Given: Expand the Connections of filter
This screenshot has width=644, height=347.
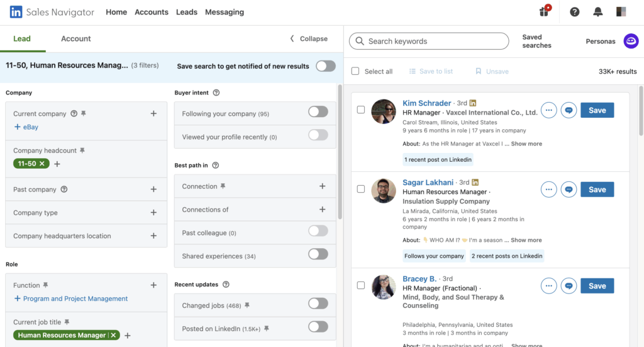Looking at the screenshot, I should point(323,210).
